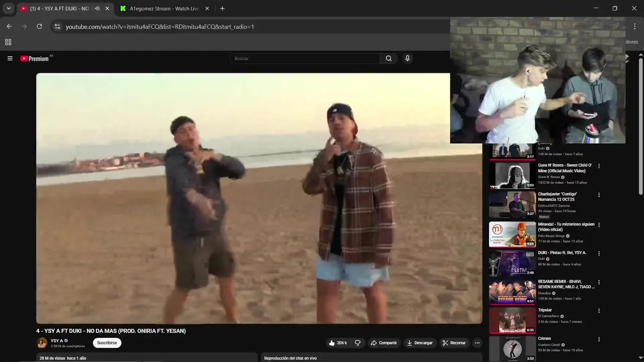Open Charliejavier Contigo video thumbnail
This screenshot has height=362, width=644.
pyautogui.click(x=512, y=204)
